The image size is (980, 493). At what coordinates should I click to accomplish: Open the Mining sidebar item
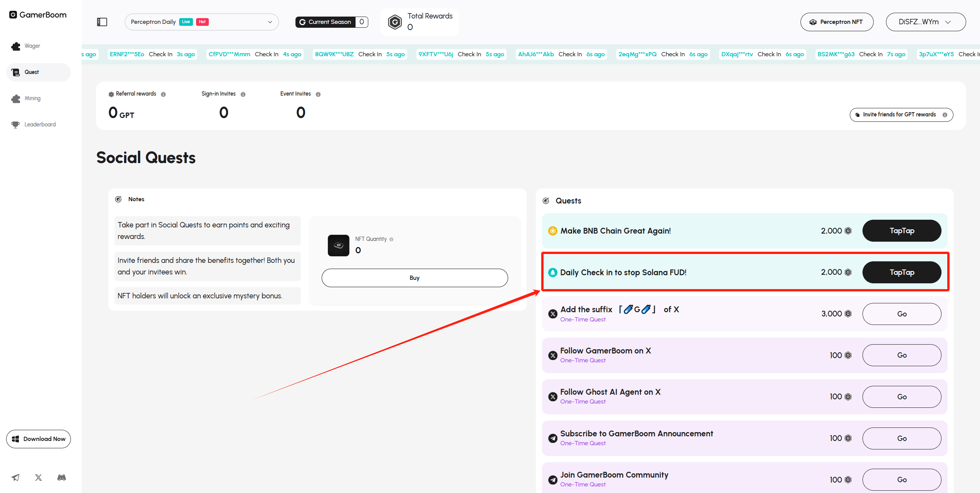pos(38,98)
